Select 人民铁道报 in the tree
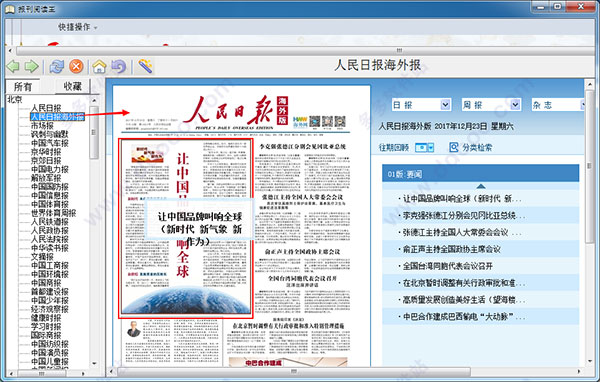The height and width of the screenshot is (382, 600). [50, 222]
